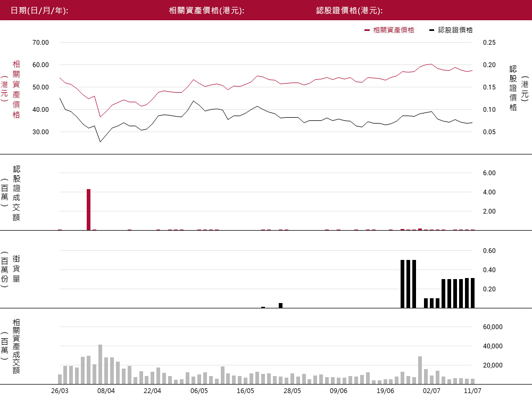Click the 19/06 date axis label
Viewport: 532px width, 400px height.
pos(385,391)
